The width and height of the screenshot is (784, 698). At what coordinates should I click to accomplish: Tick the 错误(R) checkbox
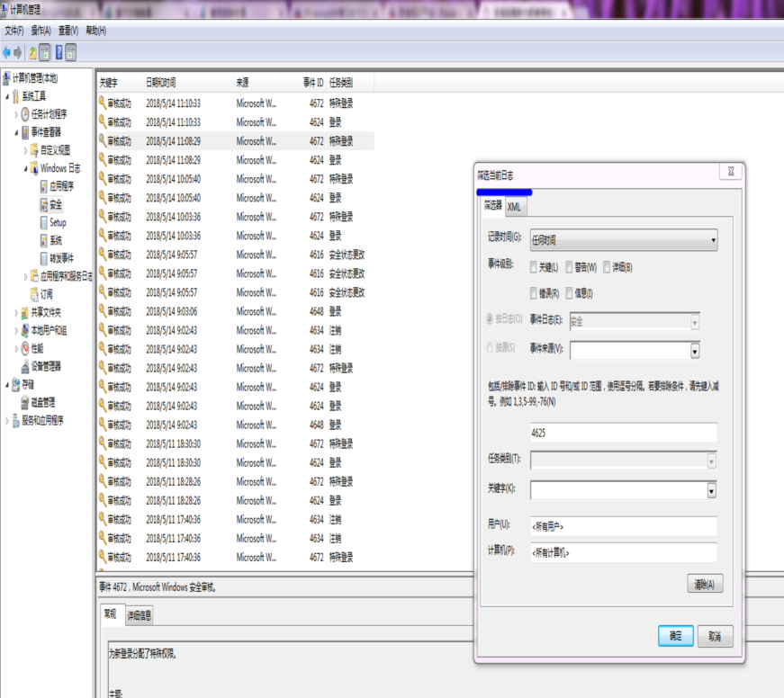tap(534, 293)
